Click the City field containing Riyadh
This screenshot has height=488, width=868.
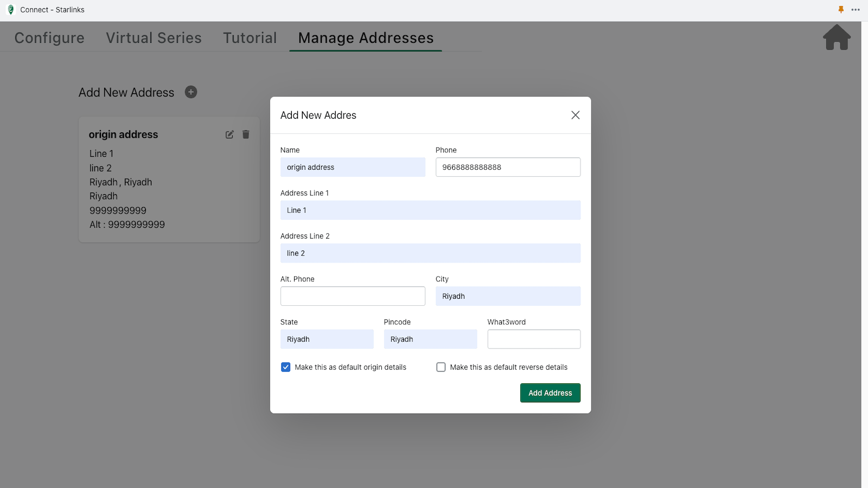508,296
